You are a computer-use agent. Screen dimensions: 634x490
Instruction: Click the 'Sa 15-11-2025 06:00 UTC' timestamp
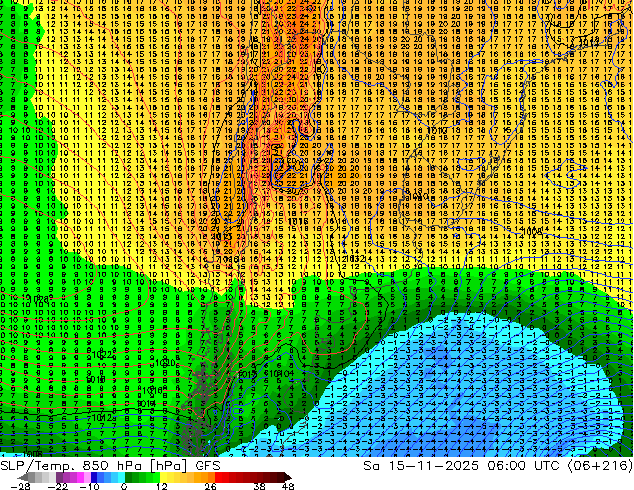[461, 466]
